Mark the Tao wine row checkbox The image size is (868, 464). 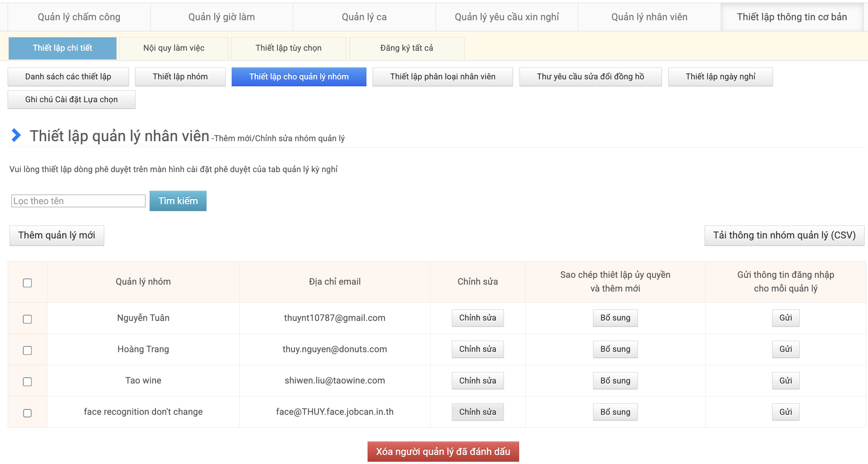(x=27, y=382)
